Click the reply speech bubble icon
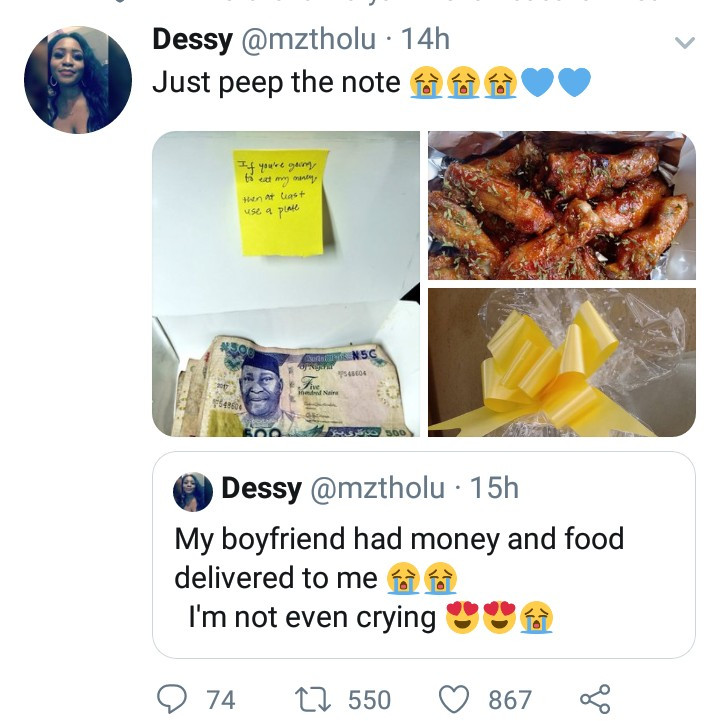Screen dimensions: 720x721 [173, 697]
